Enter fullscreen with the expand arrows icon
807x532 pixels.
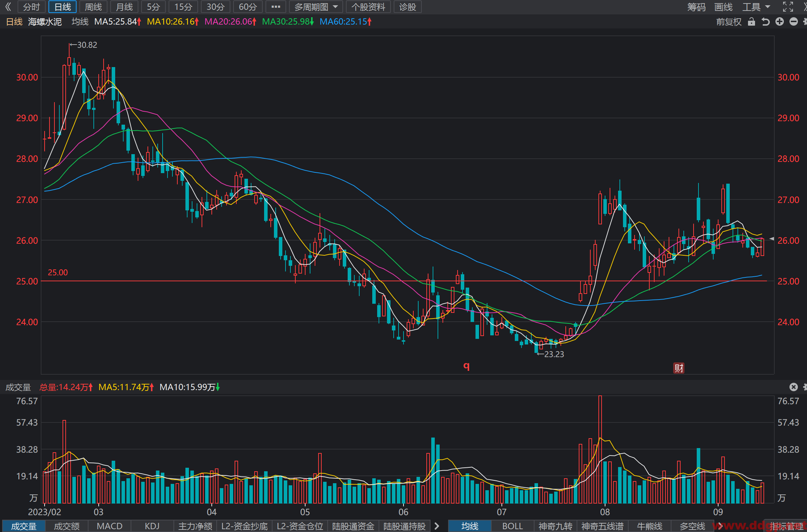tap(788, 7)
